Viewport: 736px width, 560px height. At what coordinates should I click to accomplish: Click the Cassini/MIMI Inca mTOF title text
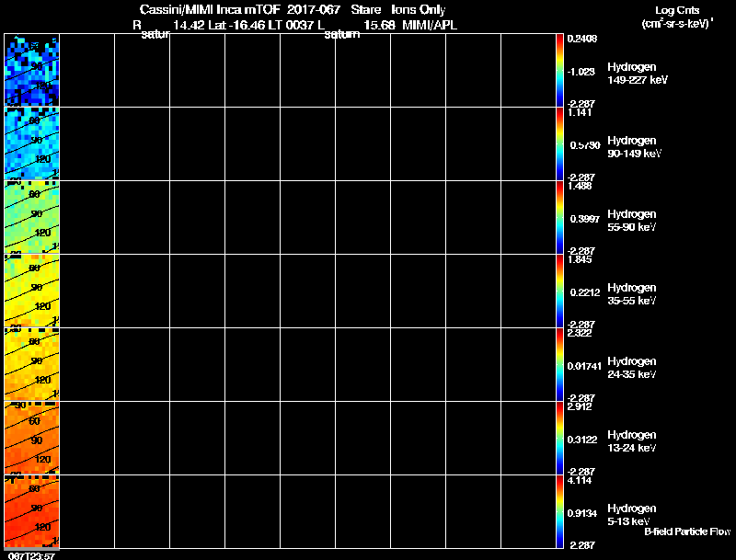[210, 9]
